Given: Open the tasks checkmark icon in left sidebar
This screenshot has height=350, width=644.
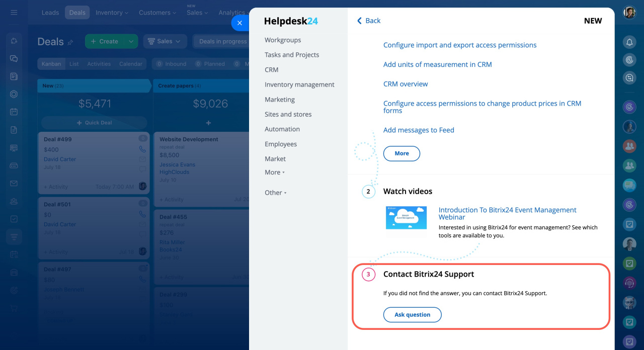Looking at the screenshot, I should pyautogui.click(x=14, y=219).
